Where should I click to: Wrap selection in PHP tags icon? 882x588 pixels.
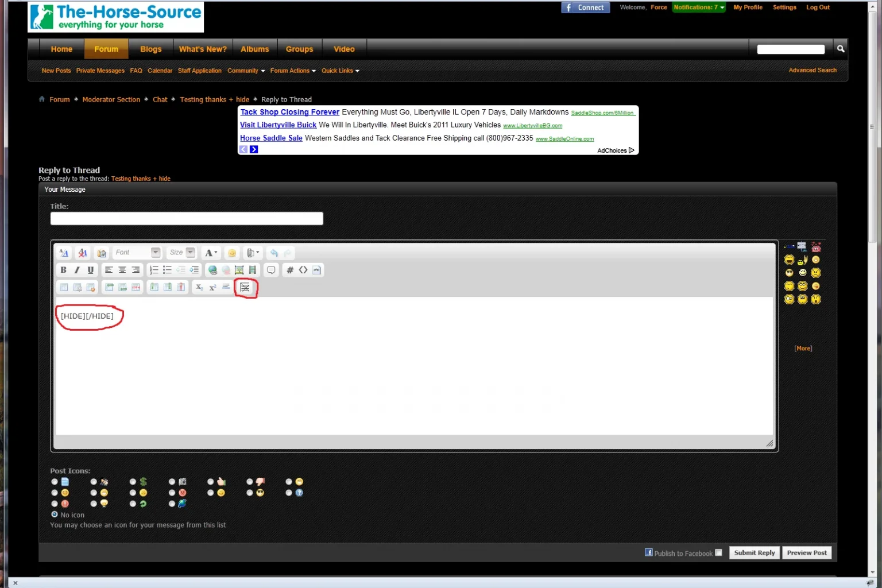pyautogui.click(x=316, y=270)
